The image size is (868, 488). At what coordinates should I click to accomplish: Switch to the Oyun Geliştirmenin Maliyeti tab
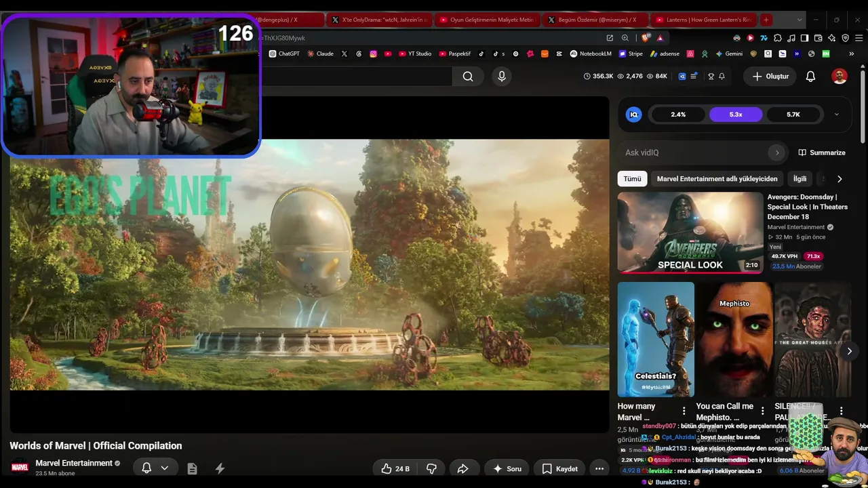click(x=486, y=20)
